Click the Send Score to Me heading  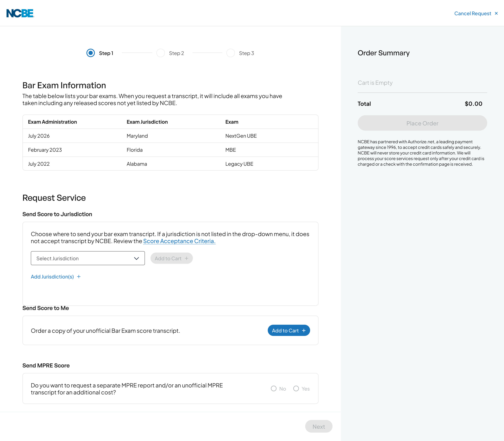tap(45, 308)
